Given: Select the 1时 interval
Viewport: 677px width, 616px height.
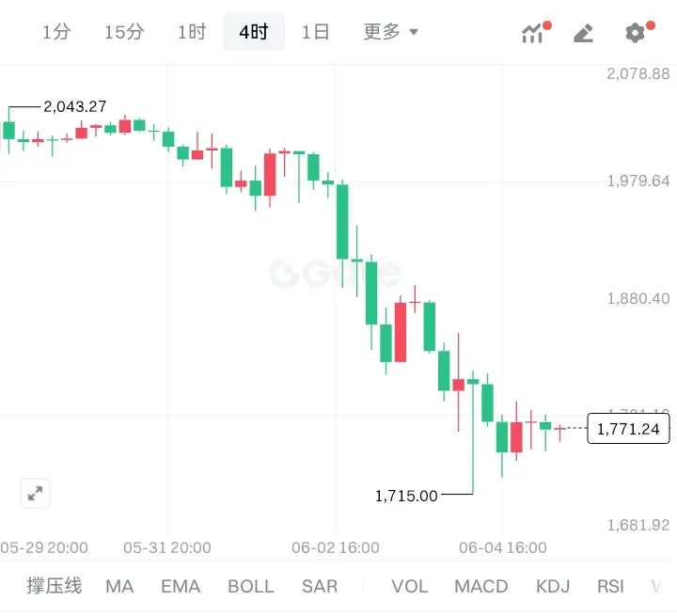Looking at the screenshot, I should coord(192,32).
